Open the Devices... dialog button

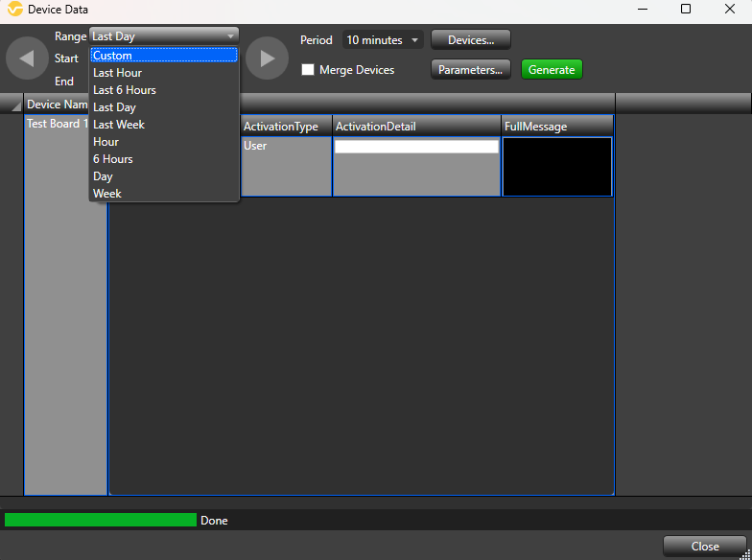[x=471, y=40]
